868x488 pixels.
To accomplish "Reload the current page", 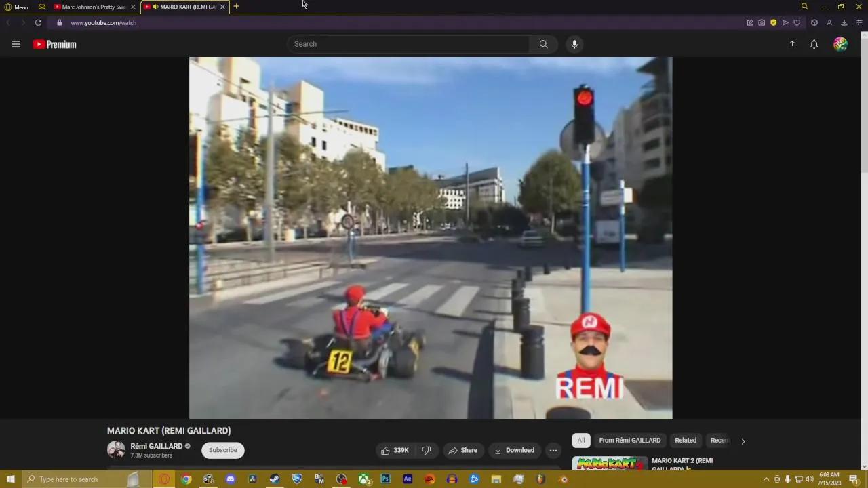I will pos(38,22).
